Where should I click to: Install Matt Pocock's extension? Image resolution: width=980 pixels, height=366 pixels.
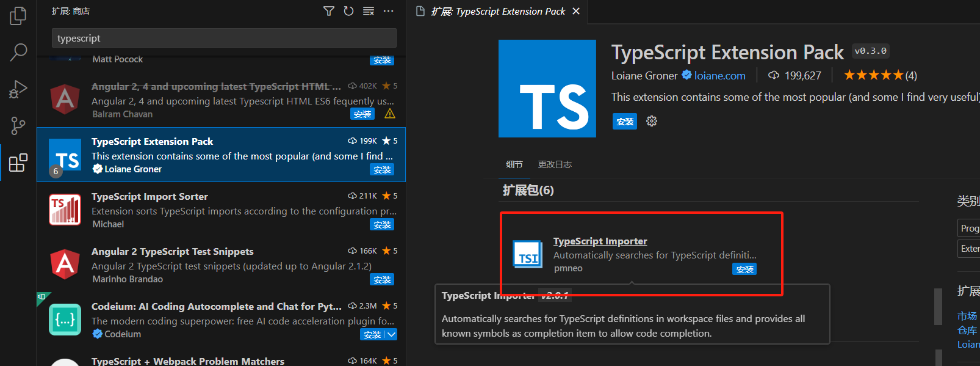pos(382,60)
